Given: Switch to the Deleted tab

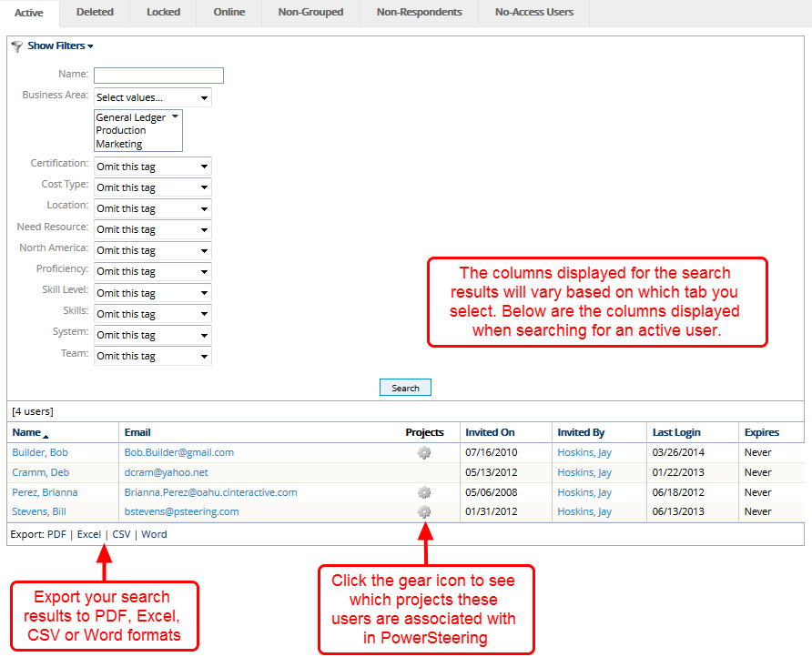Looking at the screenshot, I should pos(95,13).
